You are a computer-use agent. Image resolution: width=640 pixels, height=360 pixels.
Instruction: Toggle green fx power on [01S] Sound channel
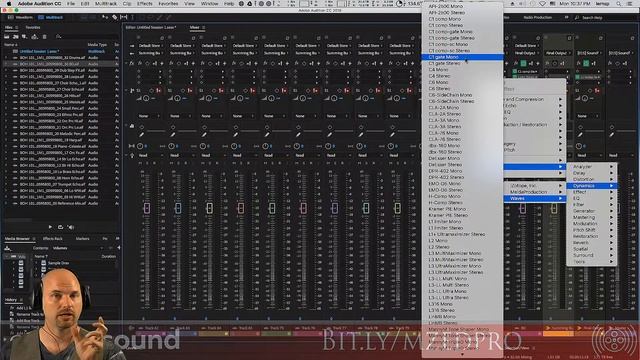coord(586,63)
